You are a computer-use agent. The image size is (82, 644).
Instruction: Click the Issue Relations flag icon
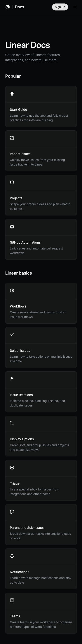pyautogui.click(x=12, y=379)
